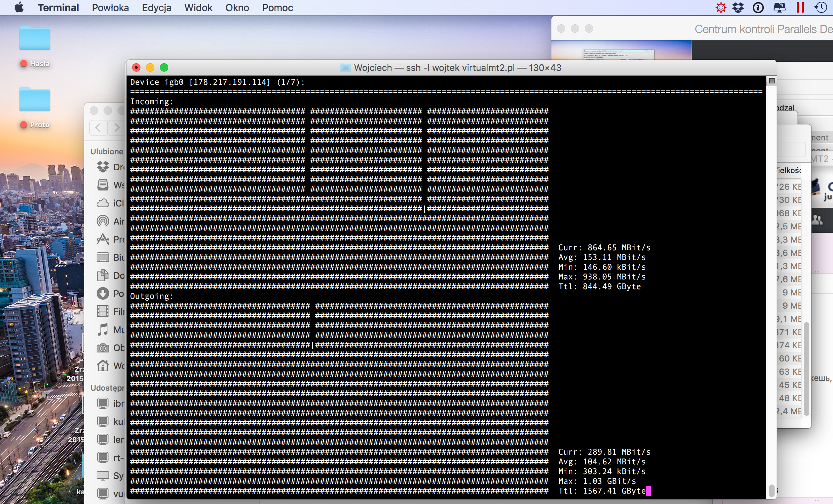Click the Centrum kontroli Parallels window title
Image resolution: width=833 pixels, height=504 pixels.
coord(763,29)
